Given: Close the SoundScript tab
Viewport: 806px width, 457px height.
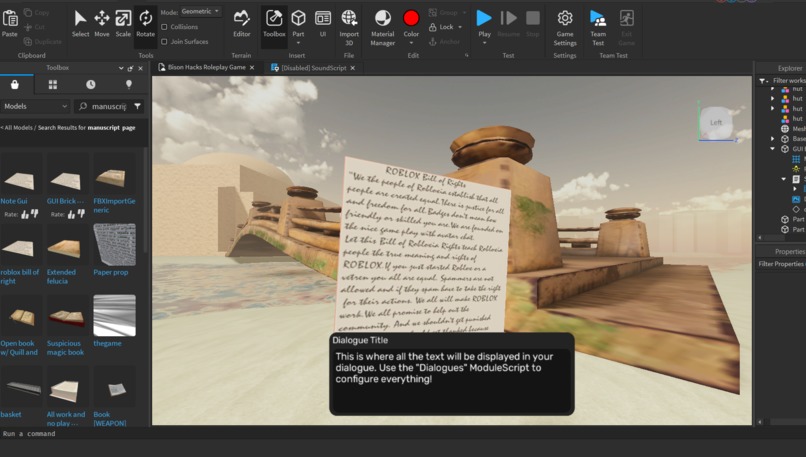Looking at the screenshot, I should 353,68.
